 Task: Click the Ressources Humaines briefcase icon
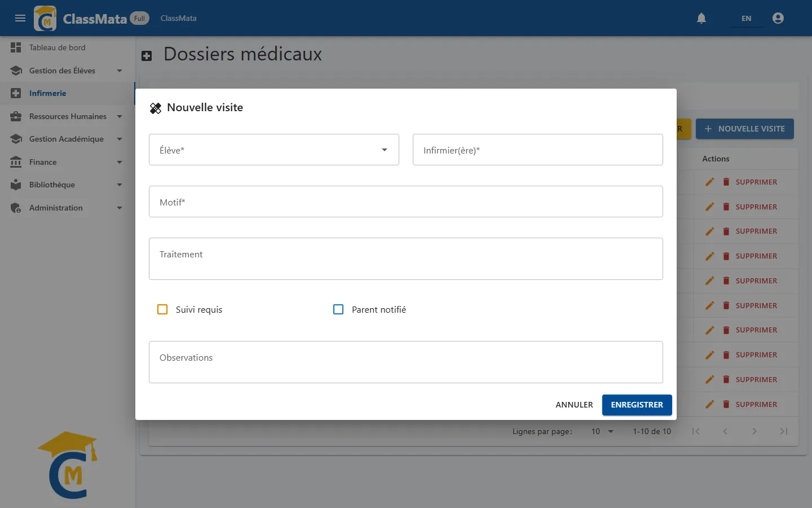click(16, 116)
